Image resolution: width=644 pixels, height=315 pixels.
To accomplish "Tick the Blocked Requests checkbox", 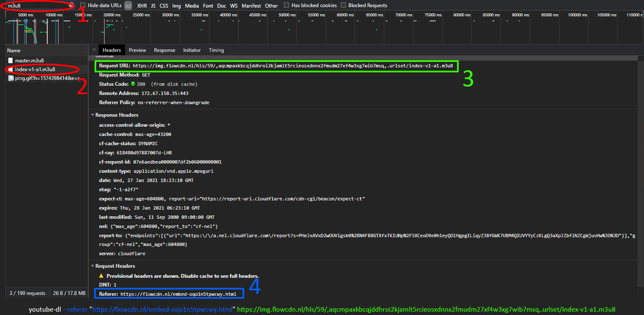I will tap(343, 5).
